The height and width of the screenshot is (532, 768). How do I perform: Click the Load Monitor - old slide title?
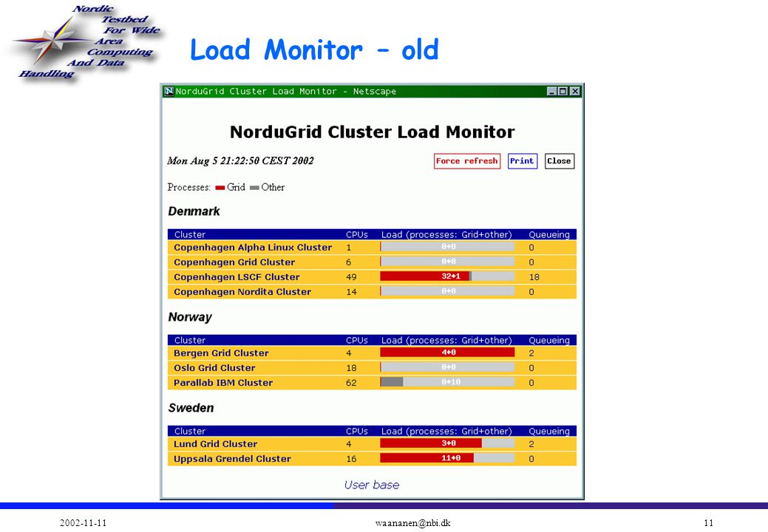click(x=314, y=50)
